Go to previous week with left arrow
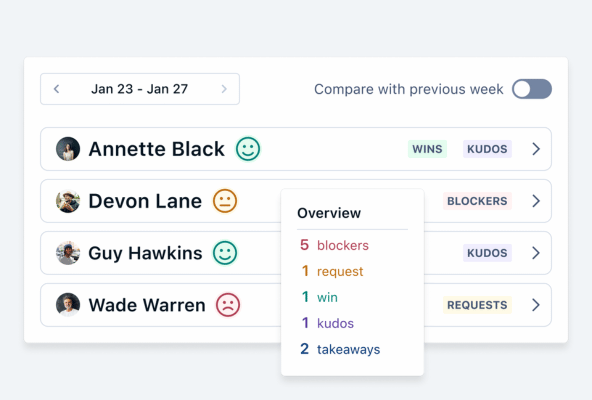Image resolution: width=592 pixels, height=400 pixels. click(57, 89)
